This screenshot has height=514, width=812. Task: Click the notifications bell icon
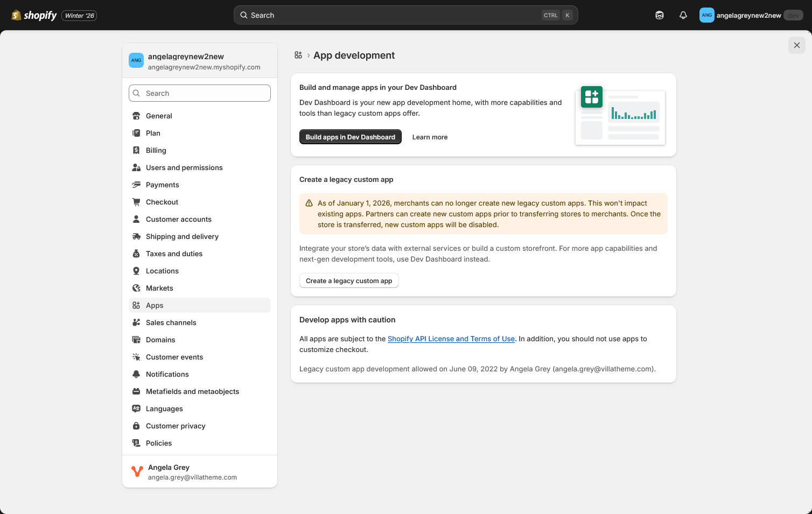[x=683, y=15]
